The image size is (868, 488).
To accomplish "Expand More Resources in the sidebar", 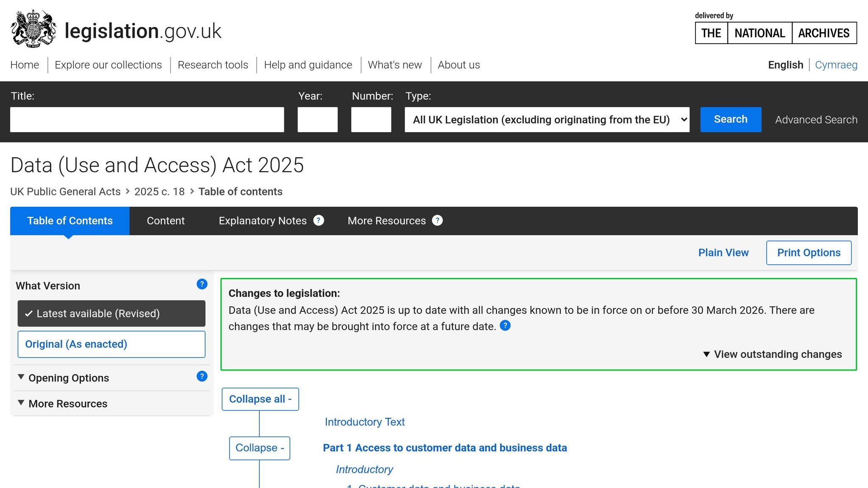I will click(x=68, y=403).
